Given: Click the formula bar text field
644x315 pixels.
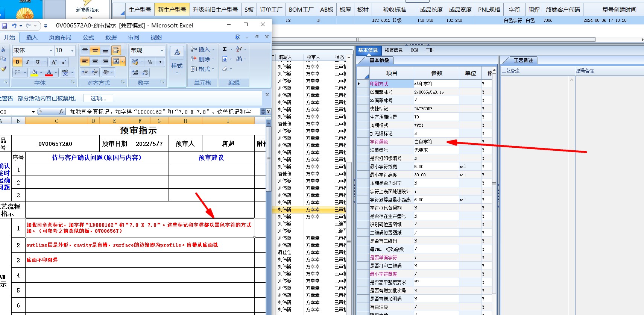Looking at the screenshot, I should tap(163, 112).
